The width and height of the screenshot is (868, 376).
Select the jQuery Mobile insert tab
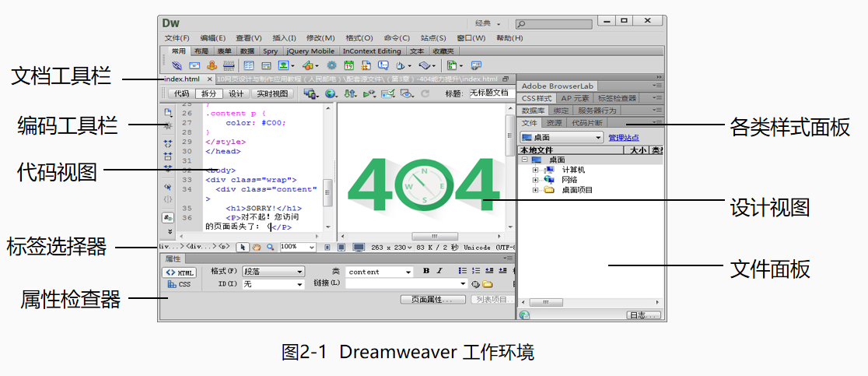310,51
